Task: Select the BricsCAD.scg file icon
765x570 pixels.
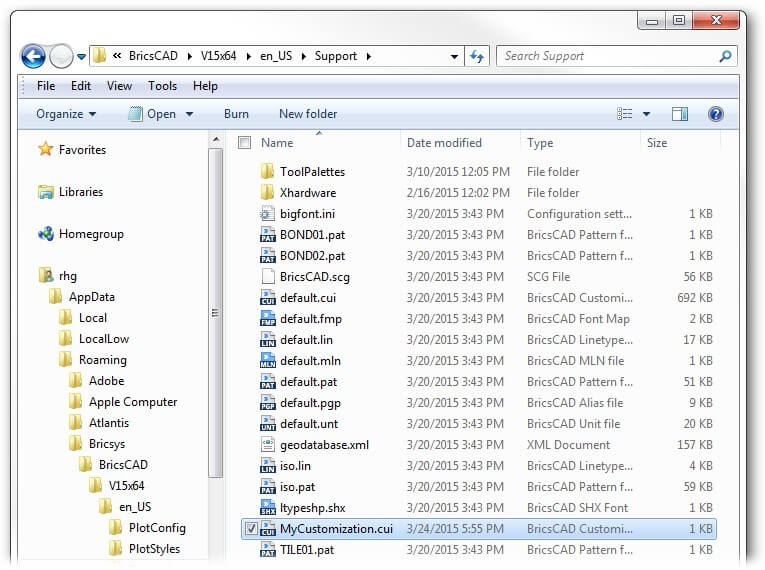Action: pyautogui.click(x=267, y=276)
